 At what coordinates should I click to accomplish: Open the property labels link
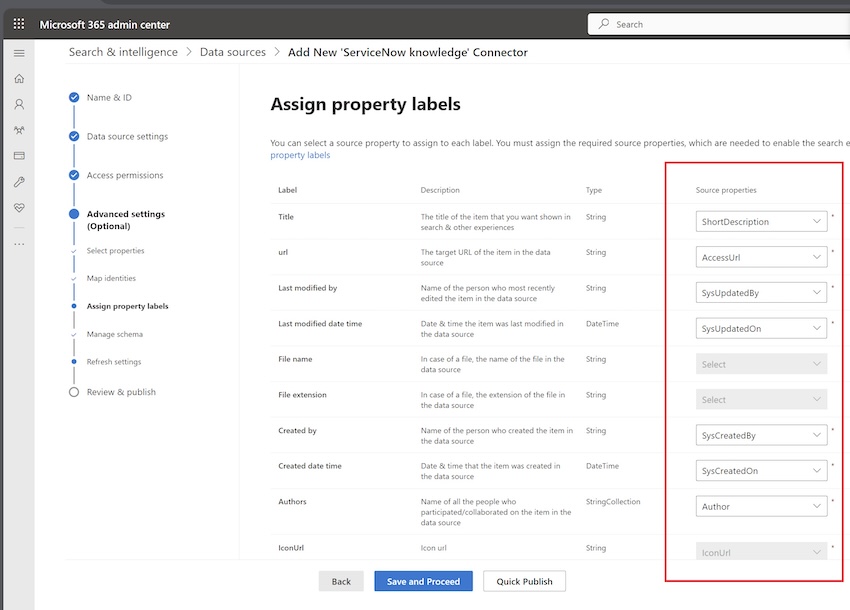[296, 156]
